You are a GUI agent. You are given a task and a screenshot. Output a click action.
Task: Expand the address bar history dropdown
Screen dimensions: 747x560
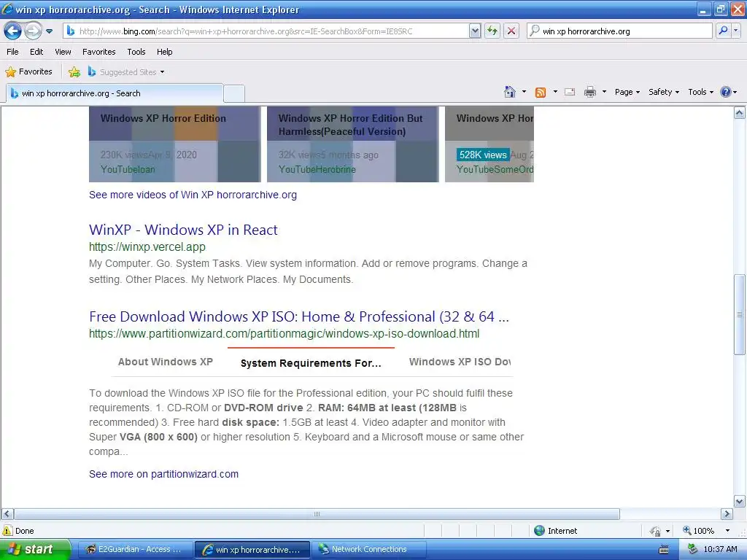tap(474, 31)
